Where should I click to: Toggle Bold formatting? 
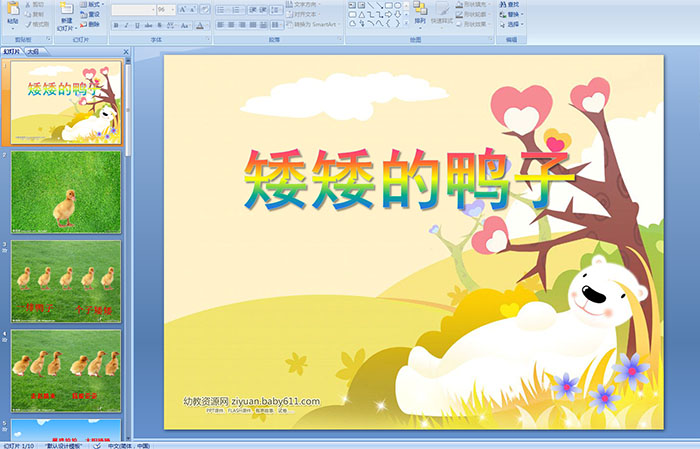pyautogui.click(x=116, y=25)
